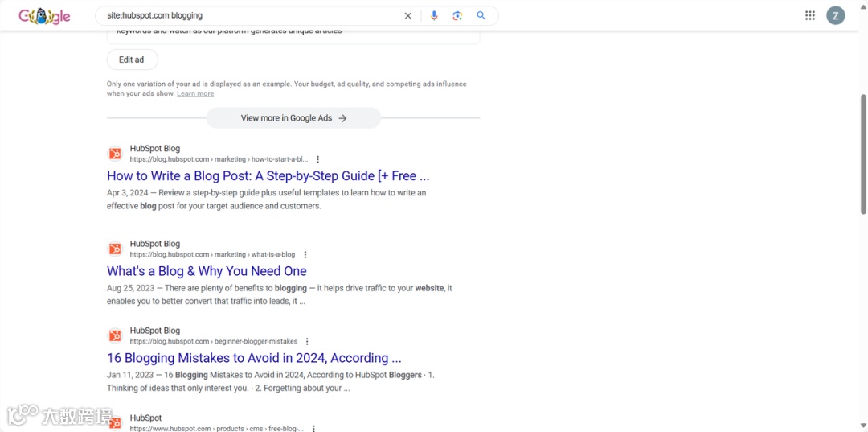Open the Google apps grid icon

(810, 15)
